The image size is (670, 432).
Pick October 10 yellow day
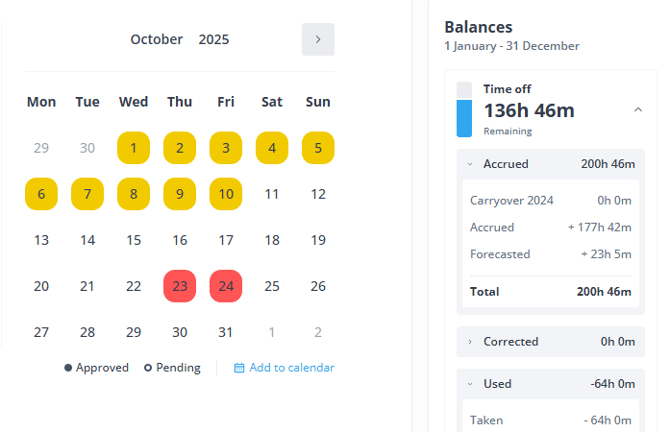point(226,194)
